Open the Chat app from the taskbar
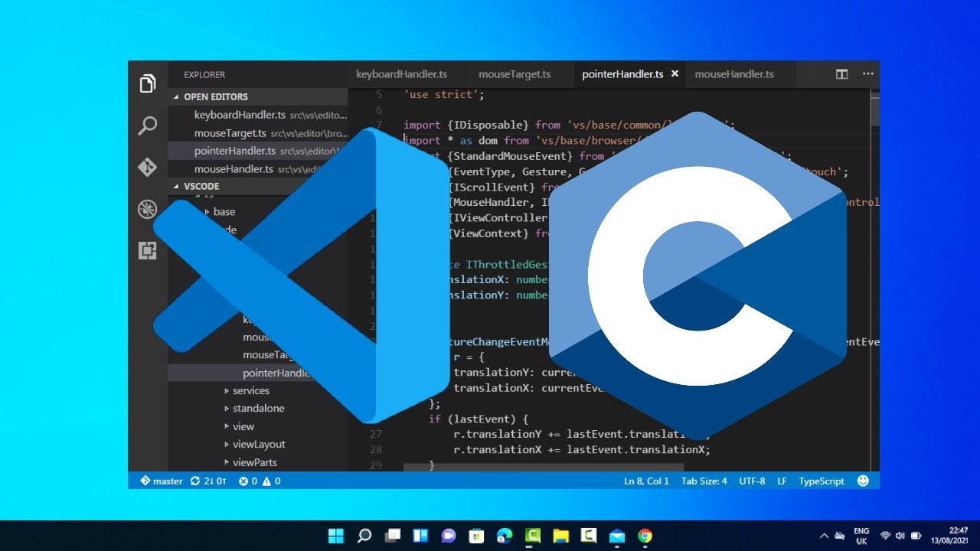980x551 pixels. (449, 536)
